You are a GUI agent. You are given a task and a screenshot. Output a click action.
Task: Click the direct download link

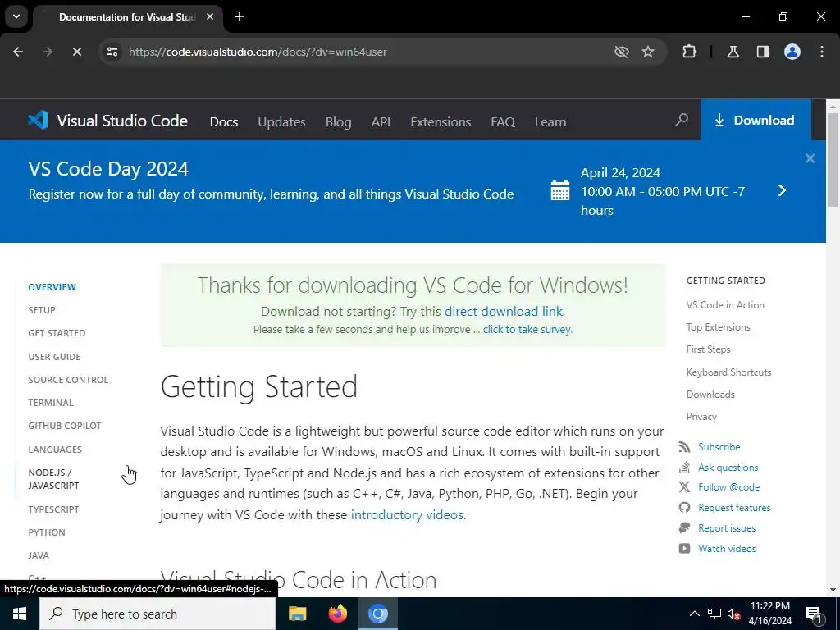504,311
